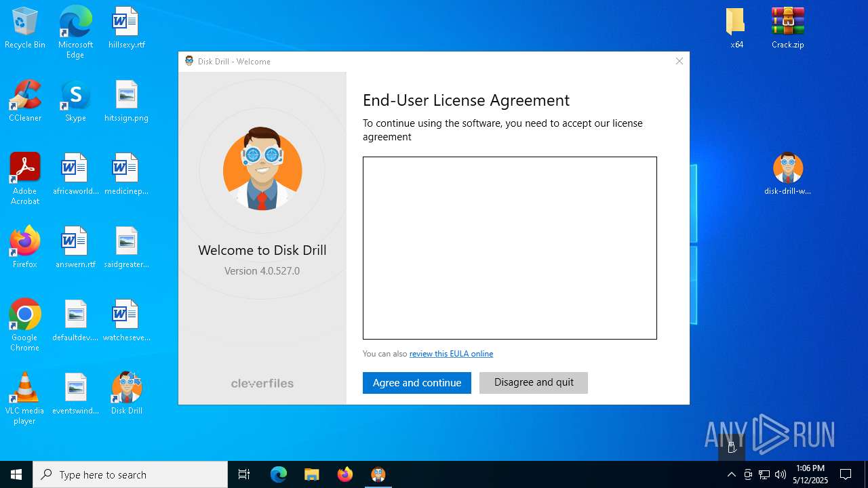Image resolution: width=868 pixels, height=488 pixels.
Task: Open the volume tray icon
Action: (781, 474)
